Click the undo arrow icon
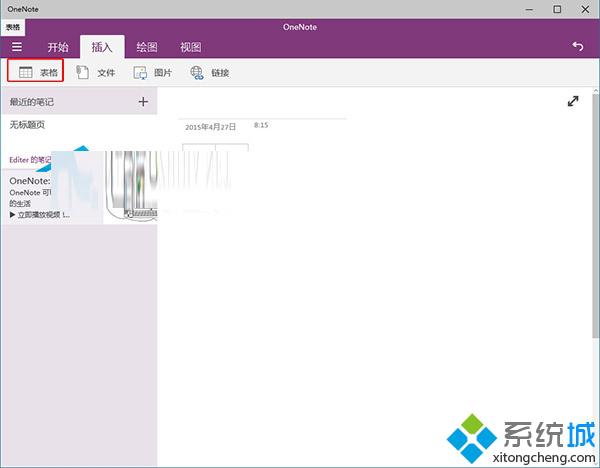Viewport: 600px width, 468px height. click(577, 46)
